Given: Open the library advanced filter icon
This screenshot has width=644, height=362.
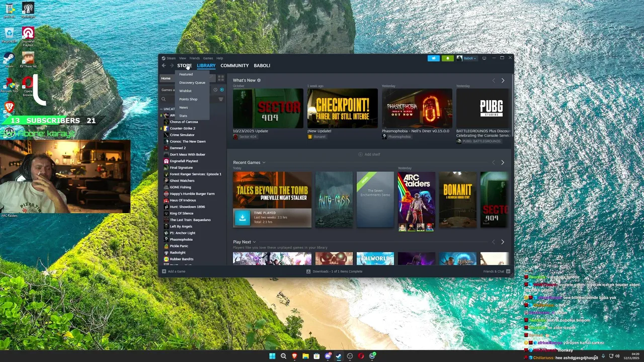Looking at the screenshot, I should pos(220,100).
